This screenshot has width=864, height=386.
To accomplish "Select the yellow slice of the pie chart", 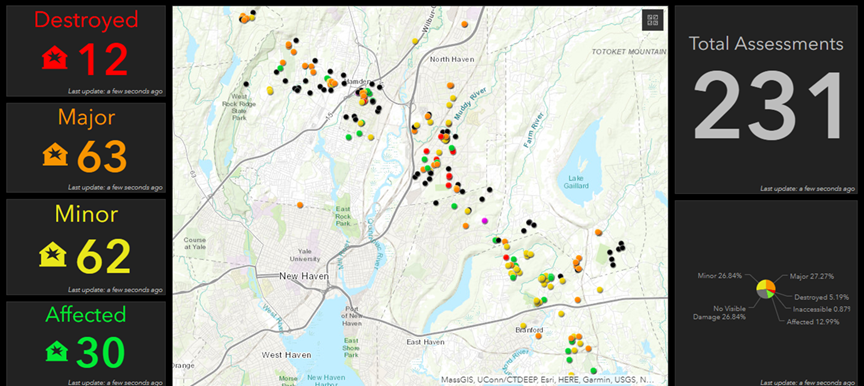I will (762, 285).
